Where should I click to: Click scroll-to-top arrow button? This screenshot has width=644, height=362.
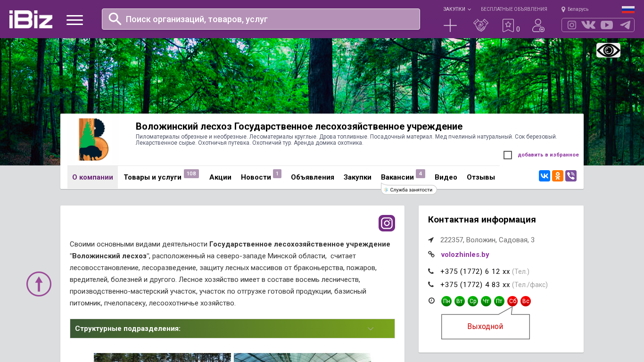pyautogui.click(x=39, y=284)
